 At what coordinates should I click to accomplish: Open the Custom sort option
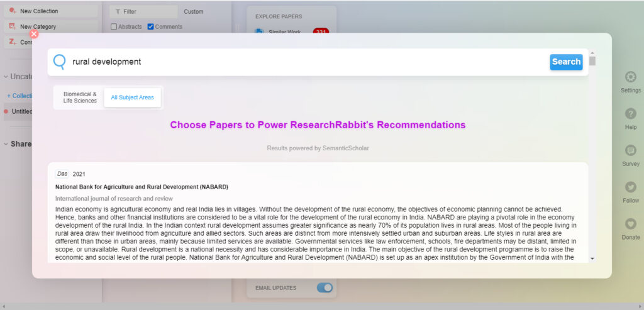194,11
